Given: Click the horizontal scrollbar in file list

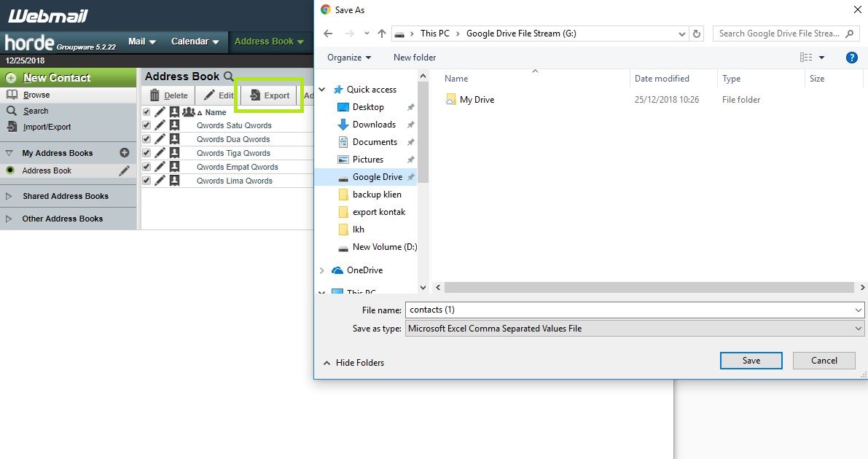Looking at the screenshot, I should click(649, 288).
